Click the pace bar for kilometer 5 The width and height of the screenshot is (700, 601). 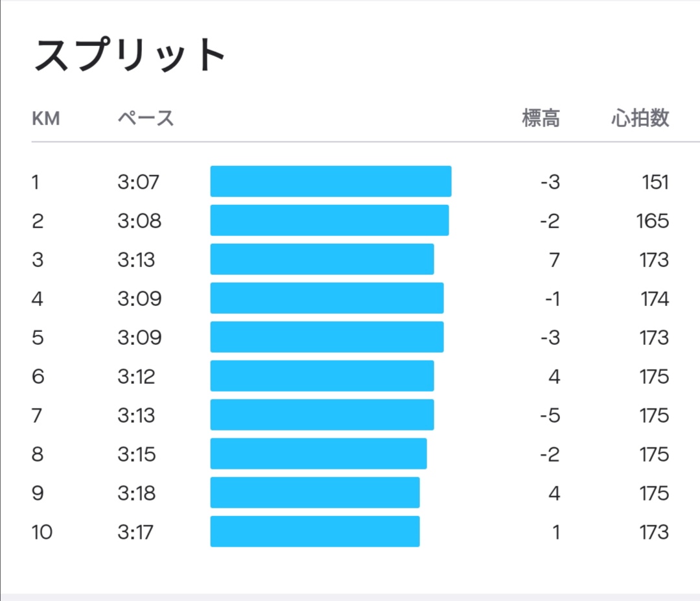(x=327, y=337)
